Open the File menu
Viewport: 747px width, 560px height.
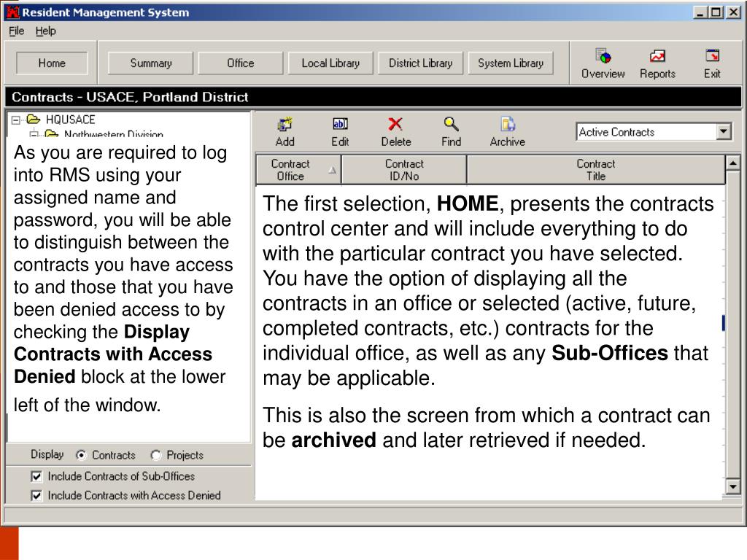[x=16, y=31]
